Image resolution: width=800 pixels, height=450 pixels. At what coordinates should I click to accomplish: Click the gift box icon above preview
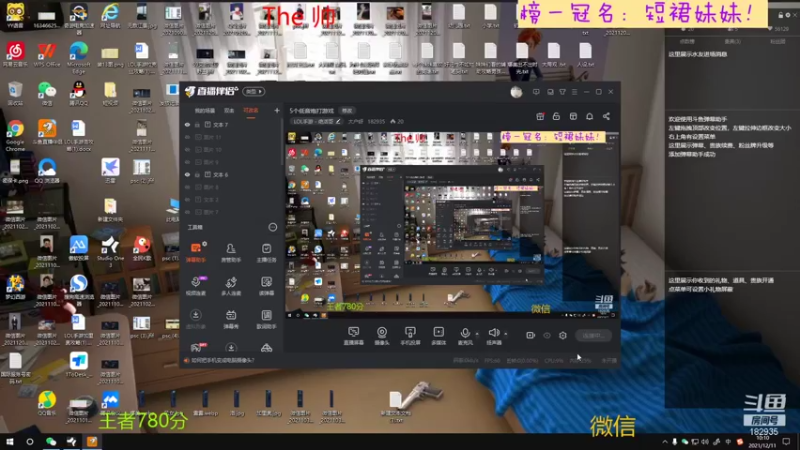click(540, 116)
